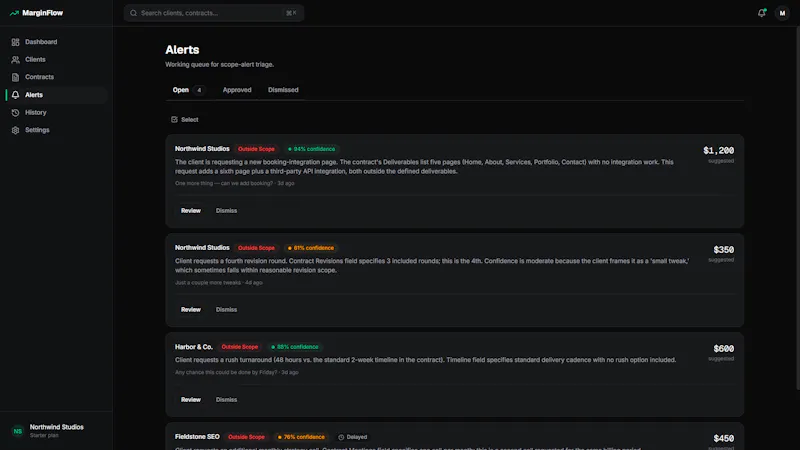Click the MarginFlow logo icon

(14, 13)
